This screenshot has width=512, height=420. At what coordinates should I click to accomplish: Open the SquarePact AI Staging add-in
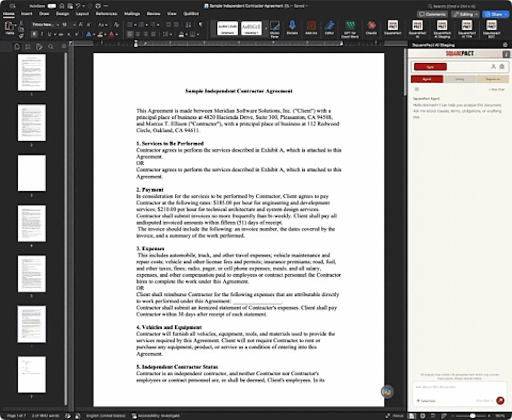[442, 29]
